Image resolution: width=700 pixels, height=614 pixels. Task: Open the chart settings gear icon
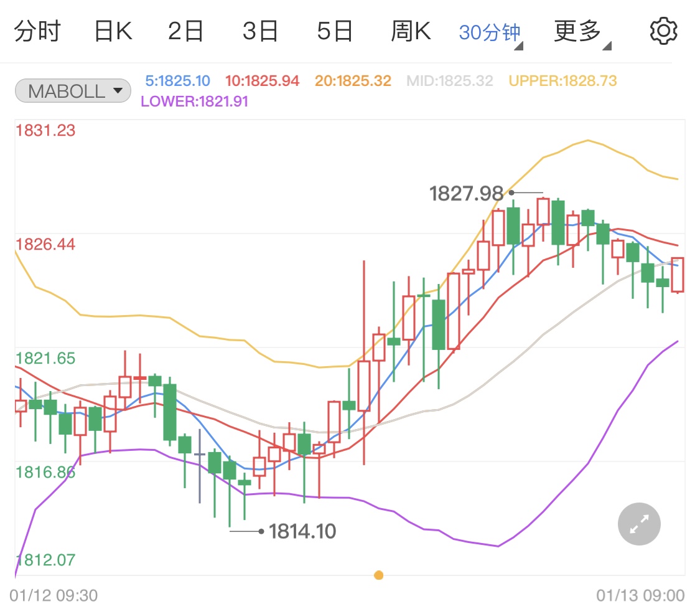click(663, 31)
